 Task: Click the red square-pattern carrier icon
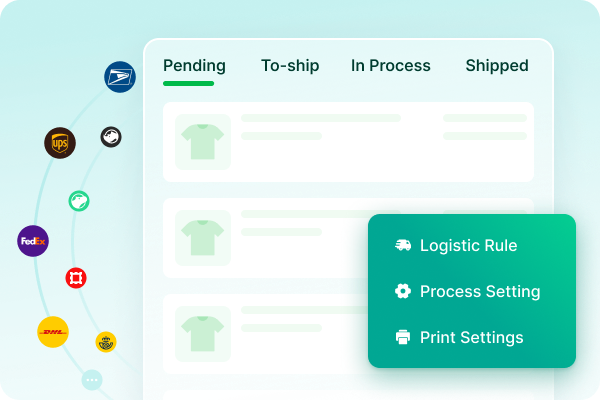[x=76, y=278]
